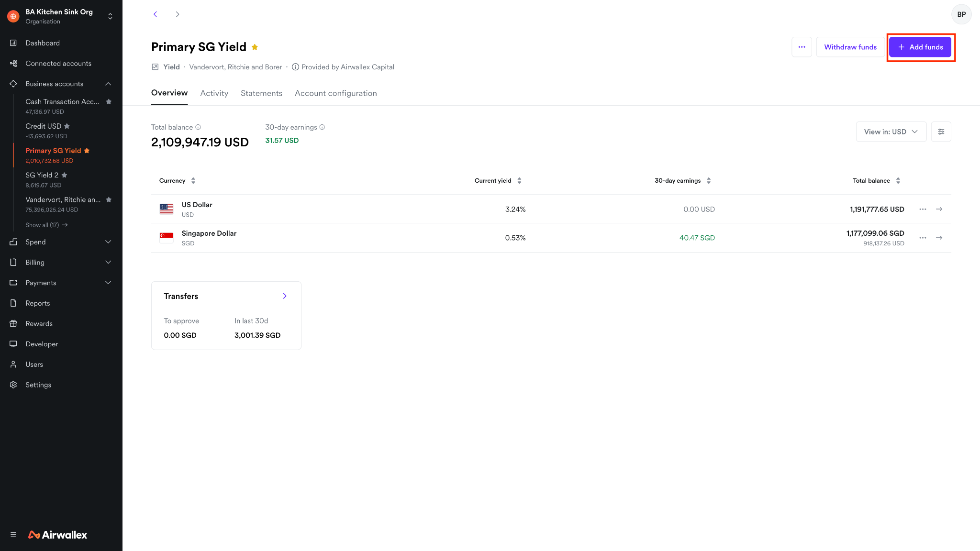The height and width of the screenshot is (551, 980).
Task: Open US Dollar row more options
Action: pos(923,209)
